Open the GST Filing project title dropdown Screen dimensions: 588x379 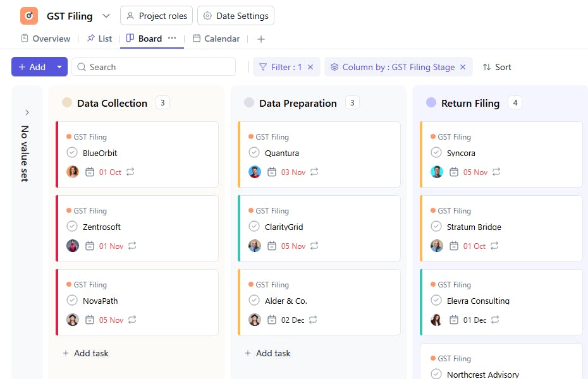pyautogui.click(x=106, y=16)
